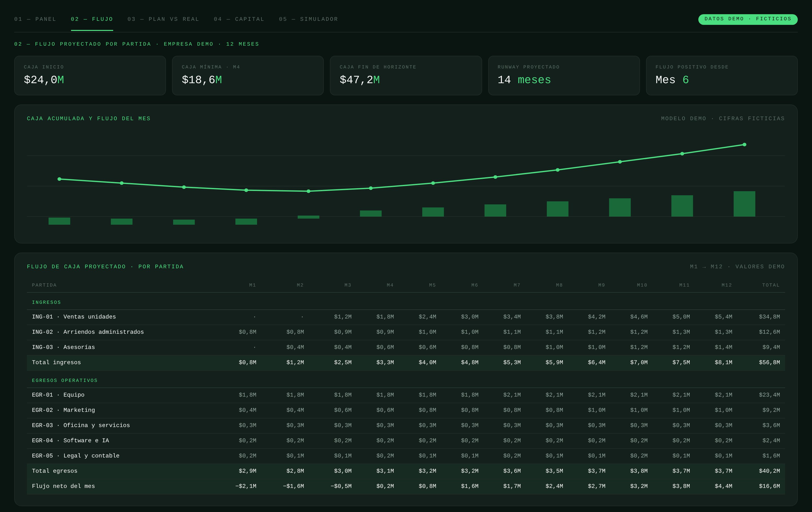
Task: Select the 02 — Flujo tab
Action: click(x=92, y=19)
